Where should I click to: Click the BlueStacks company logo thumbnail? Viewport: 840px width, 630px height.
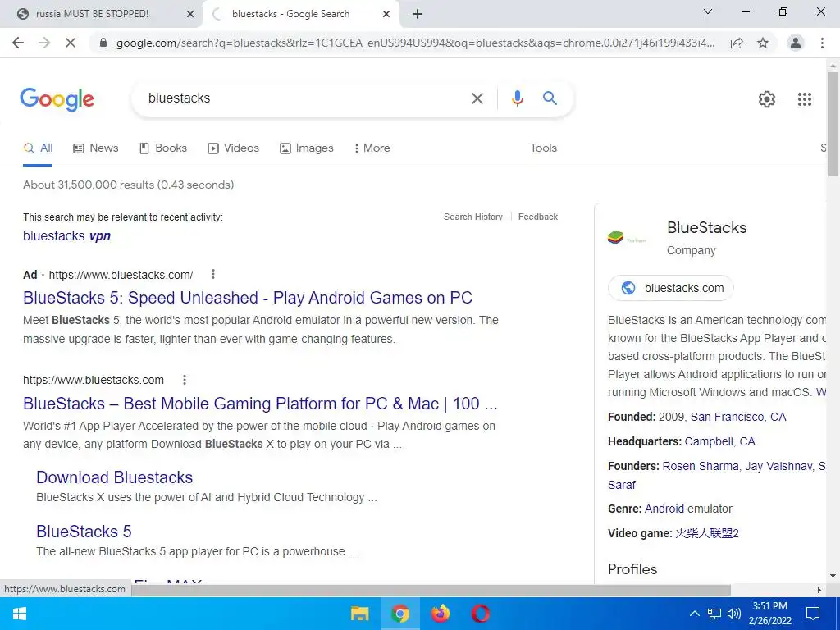point(628,237)
